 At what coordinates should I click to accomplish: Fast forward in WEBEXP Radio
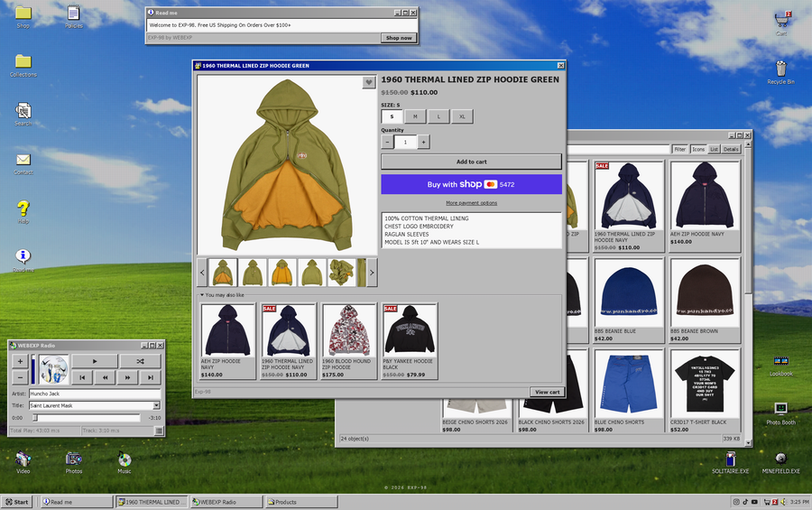click(x=127, y=377)
